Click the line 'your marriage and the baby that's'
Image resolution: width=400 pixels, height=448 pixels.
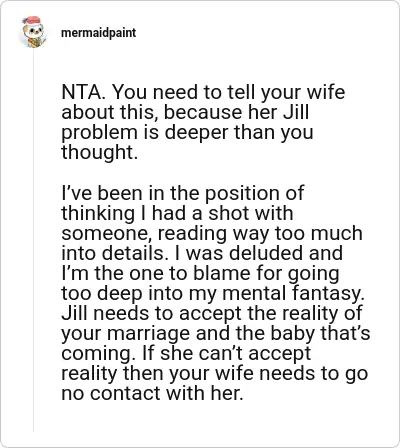tap(216, 333)
